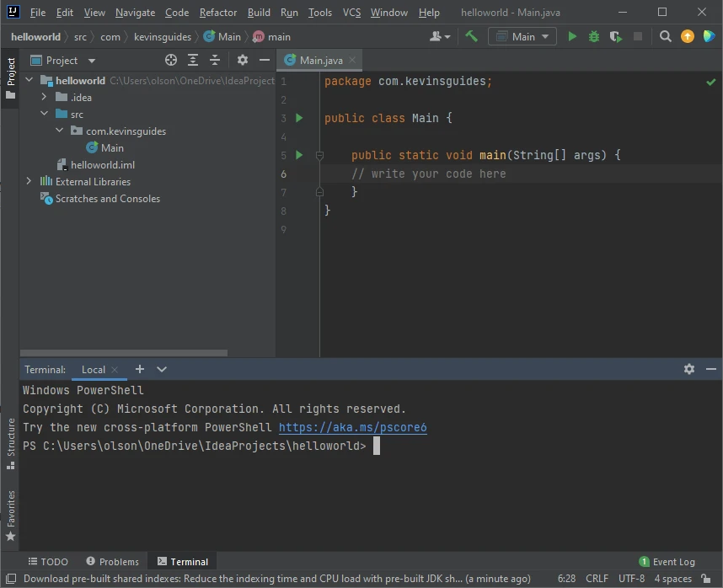This screenshot has width=723, height=588.
Task: Click the orange update arrow icon
Action: [687, 36]
